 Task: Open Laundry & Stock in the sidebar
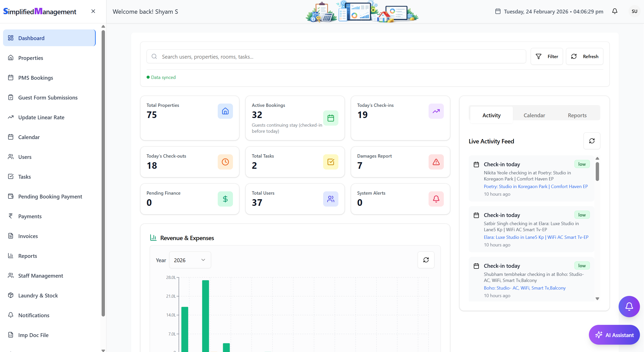click(38, 295)
